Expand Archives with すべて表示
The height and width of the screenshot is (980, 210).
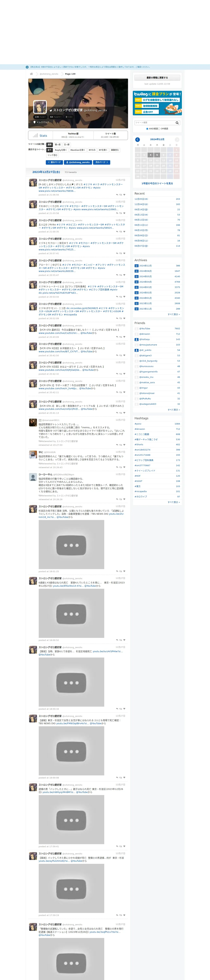174,314
